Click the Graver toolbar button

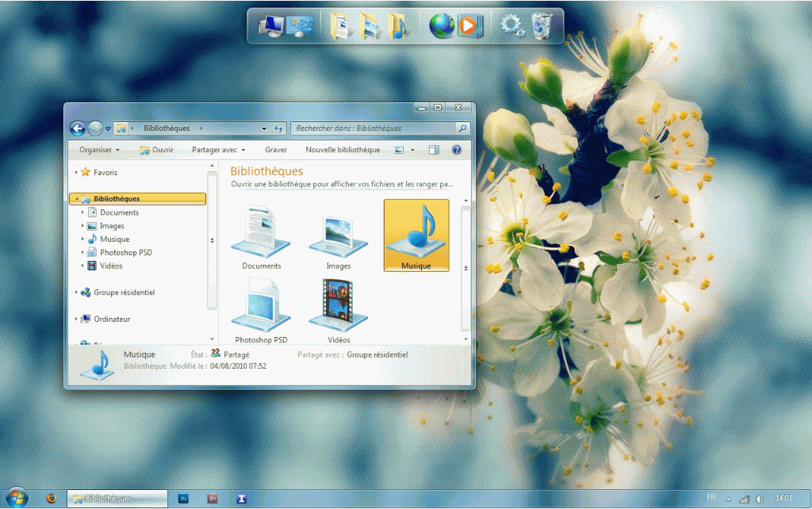point(275,150)
